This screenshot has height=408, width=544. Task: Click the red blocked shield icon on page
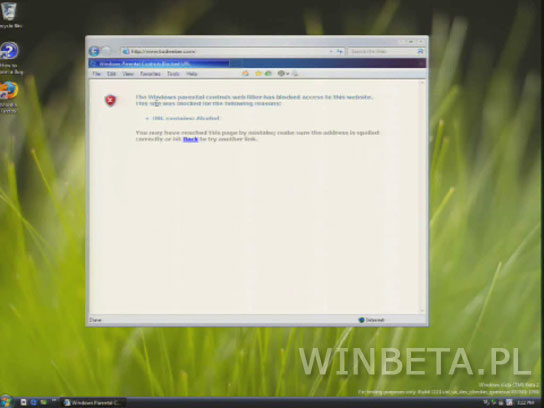click(x=110, y=101)
